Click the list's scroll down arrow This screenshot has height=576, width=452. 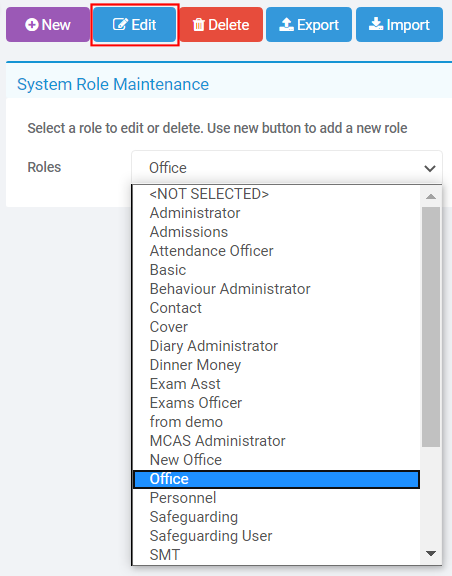point(431,553)
